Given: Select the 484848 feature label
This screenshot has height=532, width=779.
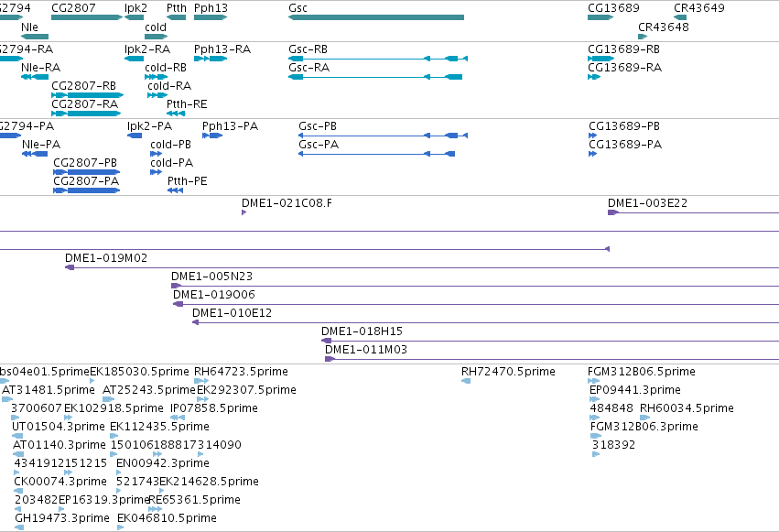Looking at the screenshot, I should point(611,408).
